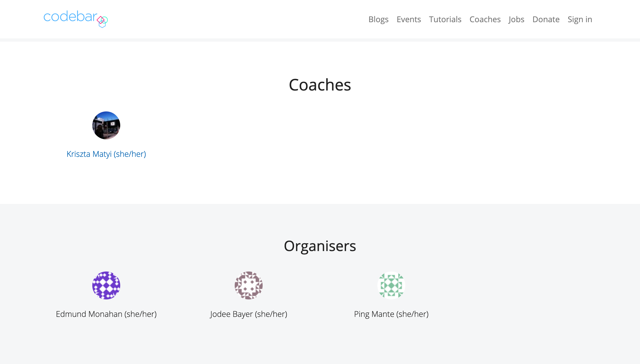Click Sign in at top right
This screenshot has height=364, width=640.
pyautogui.click(x=579, y=19)
